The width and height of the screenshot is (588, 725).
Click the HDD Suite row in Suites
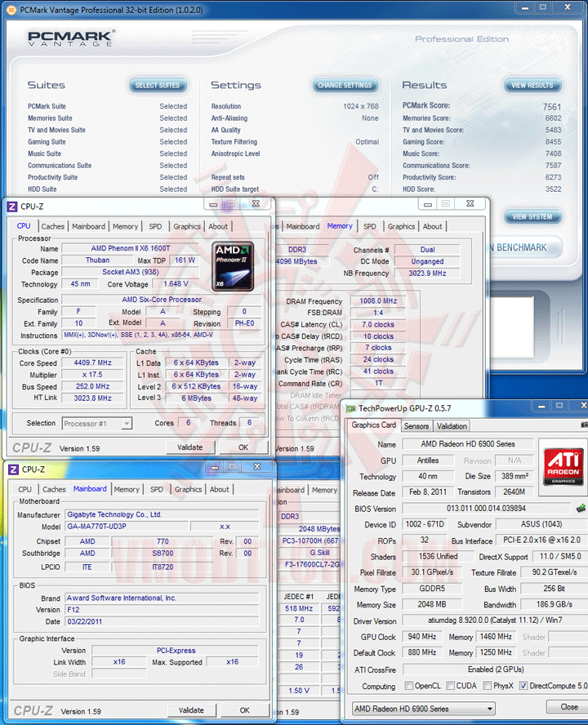107,189
